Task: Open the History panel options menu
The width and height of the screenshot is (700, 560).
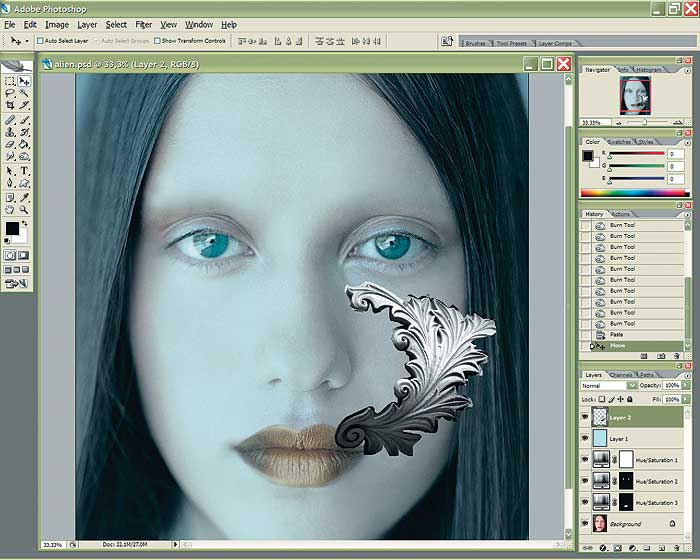Action: pos(688,214)
